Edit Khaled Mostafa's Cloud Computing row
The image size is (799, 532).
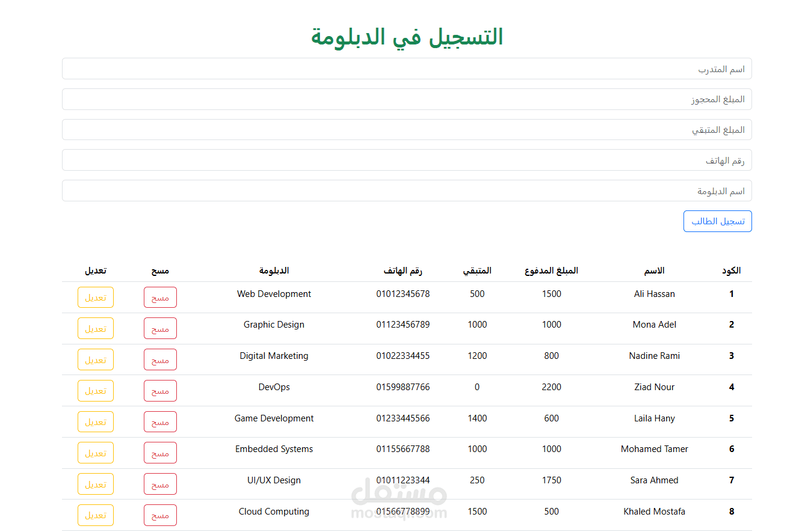(96, 515)
